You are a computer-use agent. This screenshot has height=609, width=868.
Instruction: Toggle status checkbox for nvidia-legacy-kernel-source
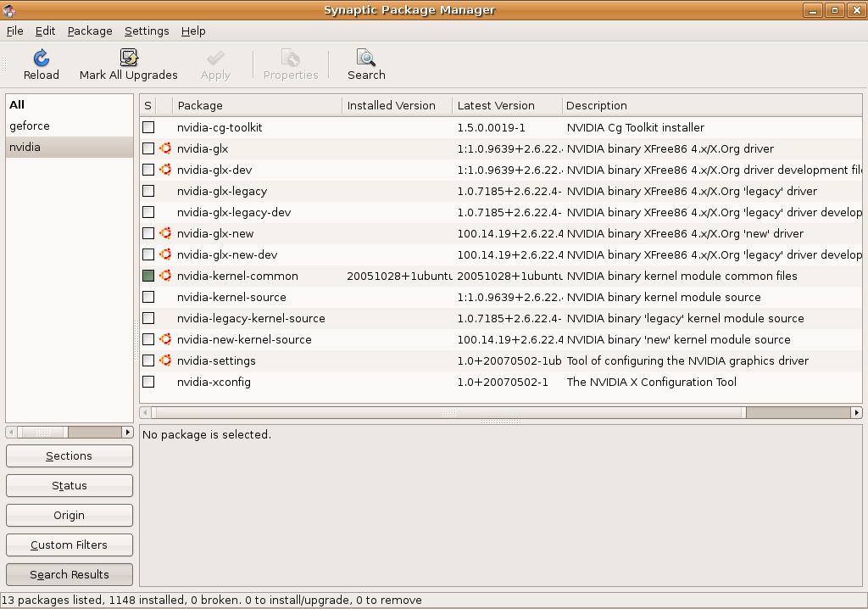pos(148,318)
